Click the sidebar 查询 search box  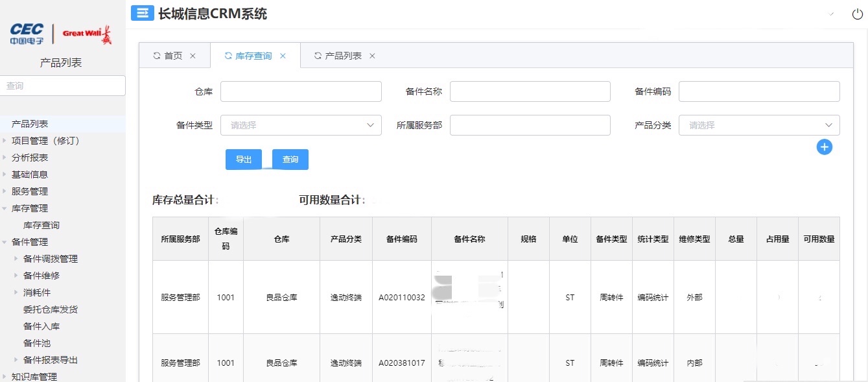62,86
